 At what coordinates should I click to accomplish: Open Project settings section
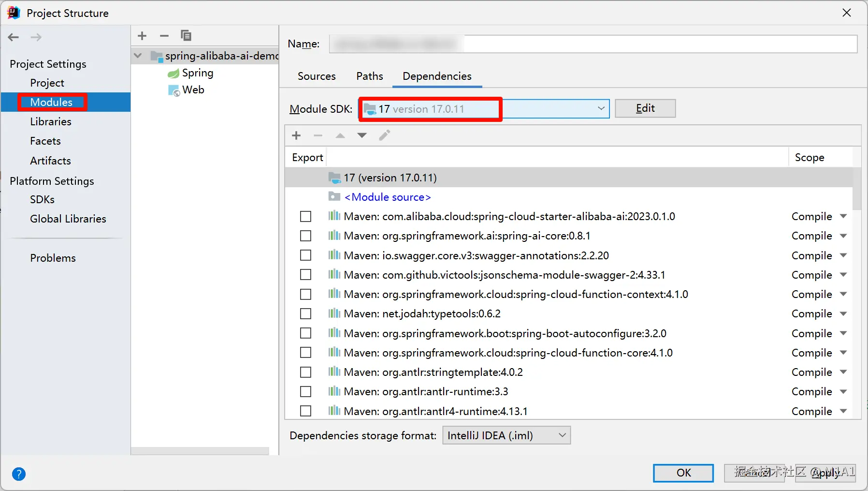coord(47,83)
